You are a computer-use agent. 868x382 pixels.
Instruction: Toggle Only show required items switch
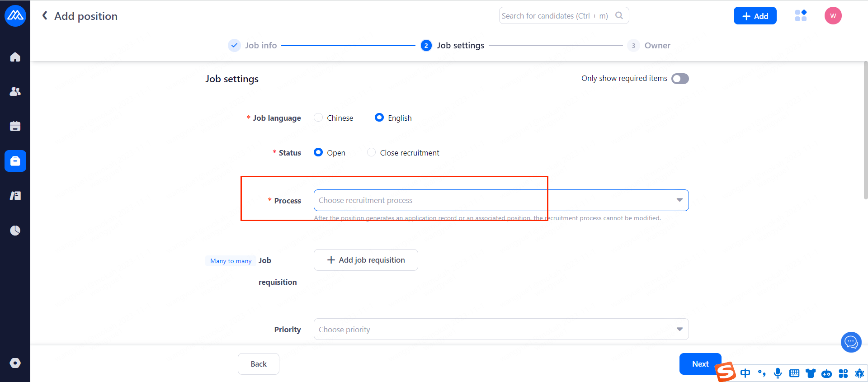[679, 79]
